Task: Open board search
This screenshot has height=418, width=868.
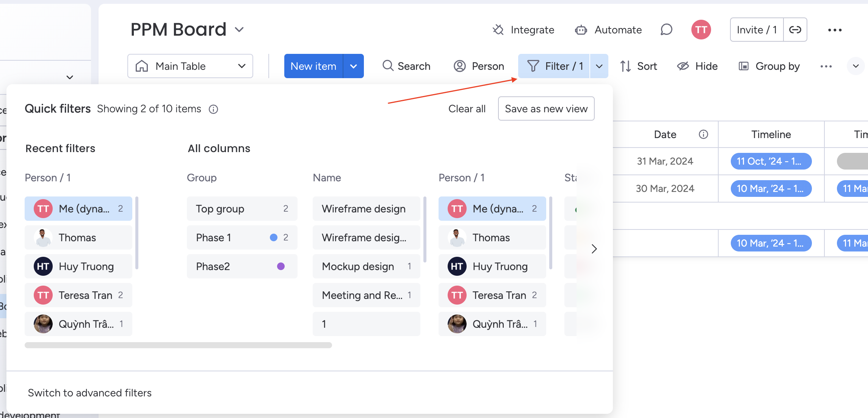Action: click(x=407, y=66)
